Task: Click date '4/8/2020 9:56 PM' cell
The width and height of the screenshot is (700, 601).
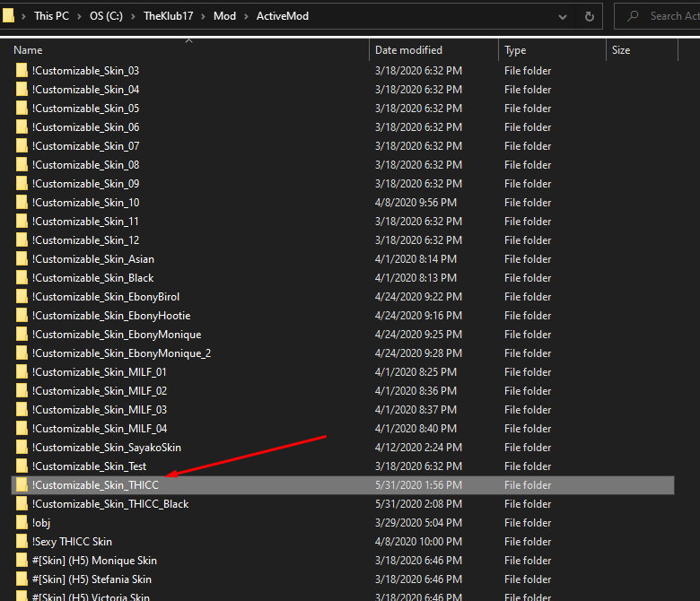Action: tap(416, 203)
